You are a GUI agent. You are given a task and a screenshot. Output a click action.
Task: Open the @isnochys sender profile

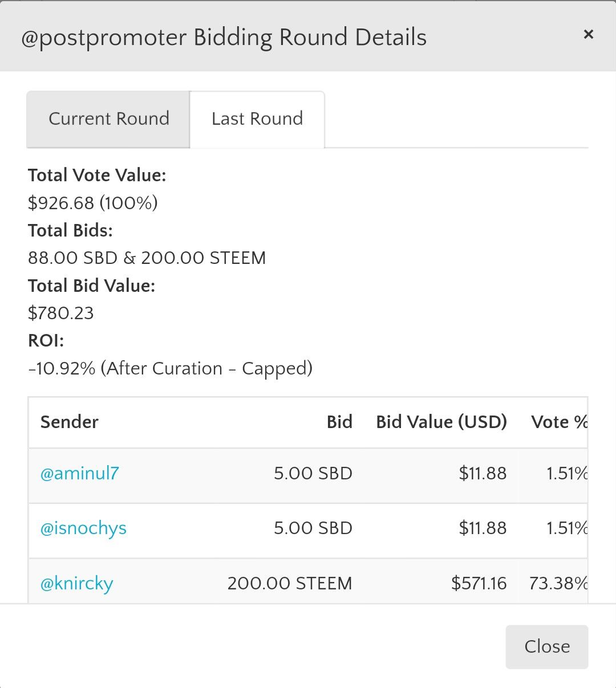[x=83, y=528]
